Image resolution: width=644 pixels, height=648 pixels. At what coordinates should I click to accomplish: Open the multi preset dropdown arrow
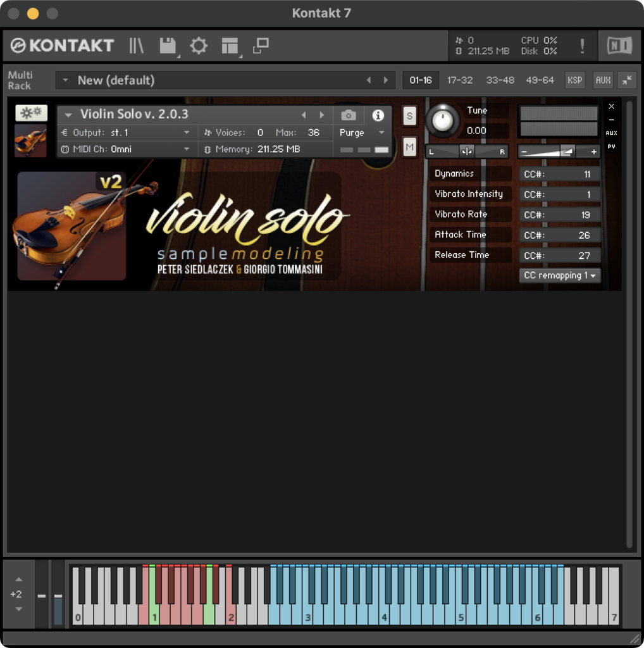pyautogui.click(x=65, y=80)
